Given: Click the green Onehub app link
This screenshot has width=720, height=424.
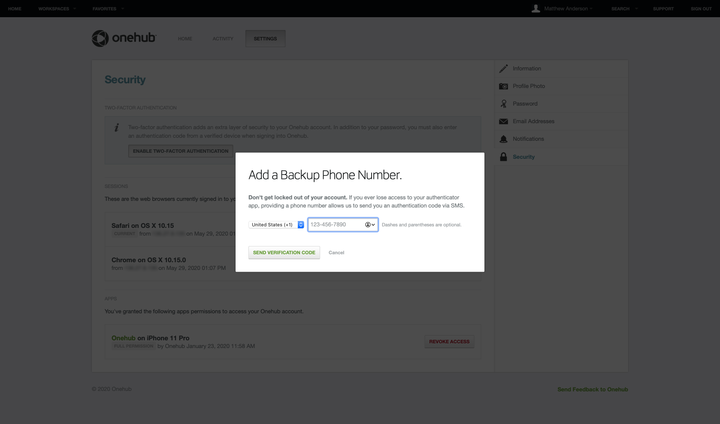Looking at the screenshot, I should (x=123, y=338).
